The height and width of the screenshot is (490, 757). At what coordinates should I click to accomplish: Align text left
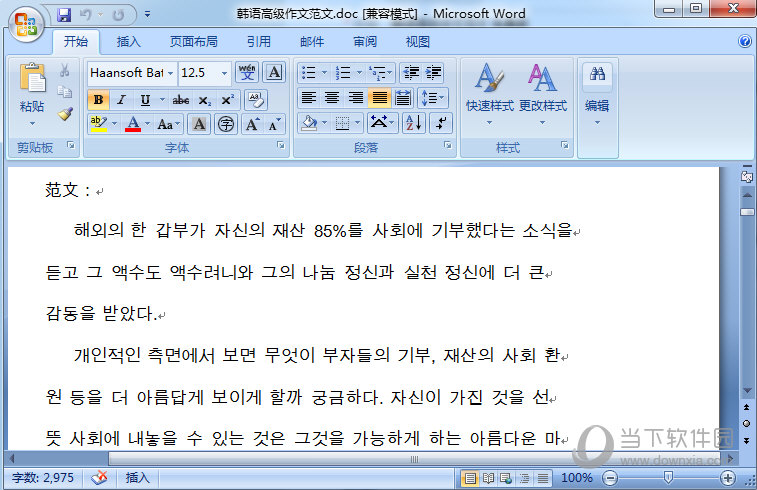[x=308, y=98]
